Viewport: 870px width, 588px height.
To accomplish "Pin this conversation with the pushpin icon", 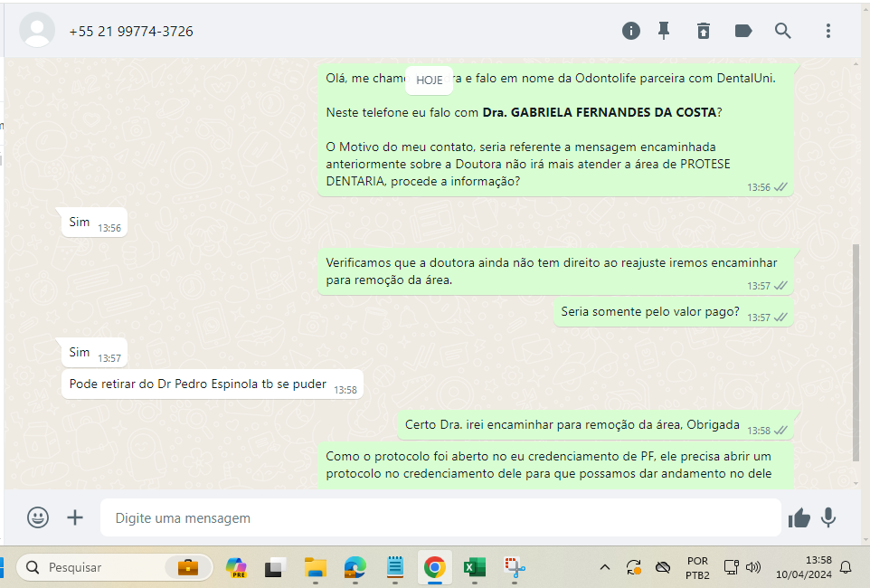I will [x=664, y=31].
